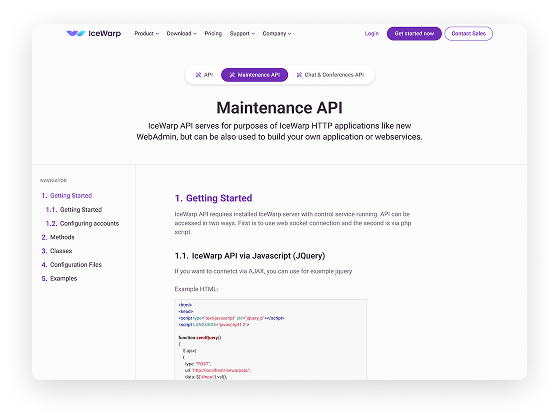Expand the Support dropdown chevron
This screenshot has height=420, width=560.
click(x=253, y=34)
